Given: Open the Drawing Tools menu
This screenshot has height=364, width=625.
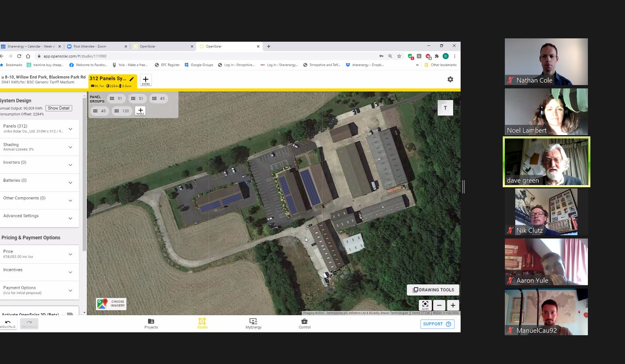Looking at the screenshot, I should click(433, 290).
